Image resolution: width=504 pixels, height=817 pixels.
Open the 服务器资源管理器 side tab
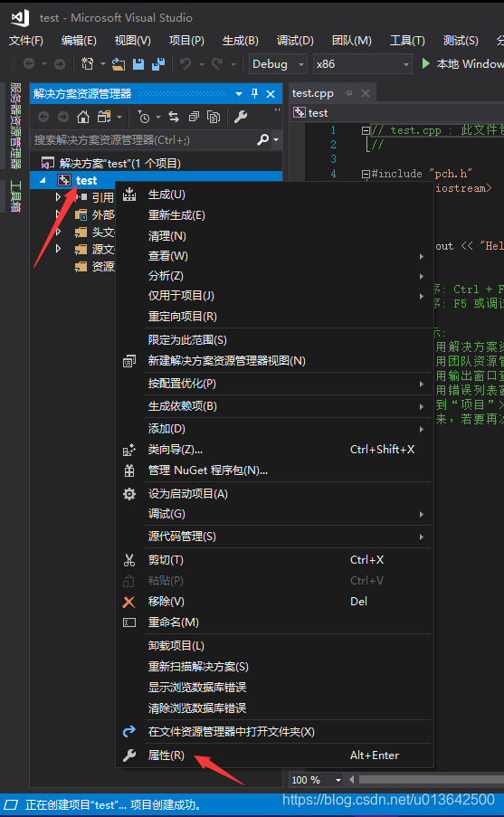15,125
